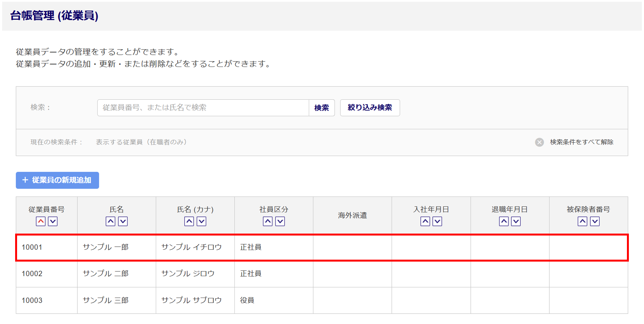Click the clear-all-conditions X icon
Viewport: 644px width, 324px height.
(x=539, y=142)
